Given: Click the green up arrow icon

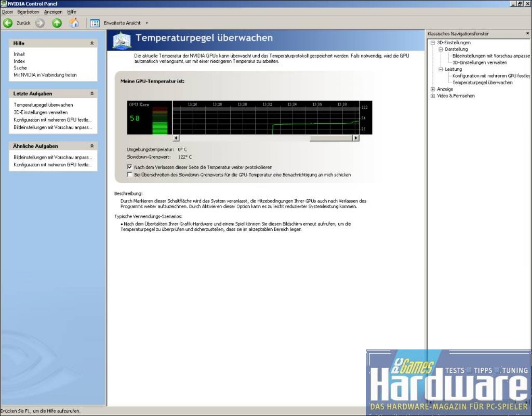Looking at the screenshot, I should point(57,23).
